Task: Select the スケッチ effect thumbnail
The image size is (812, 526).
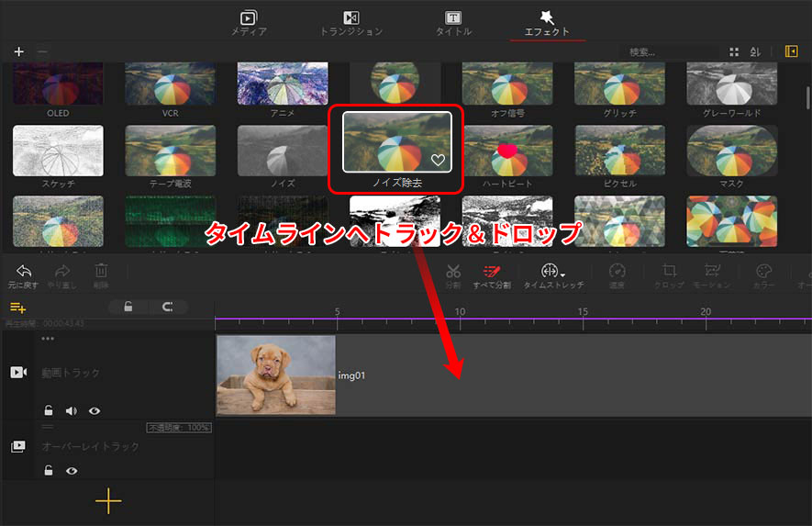Action: click(x=58, y=151)
